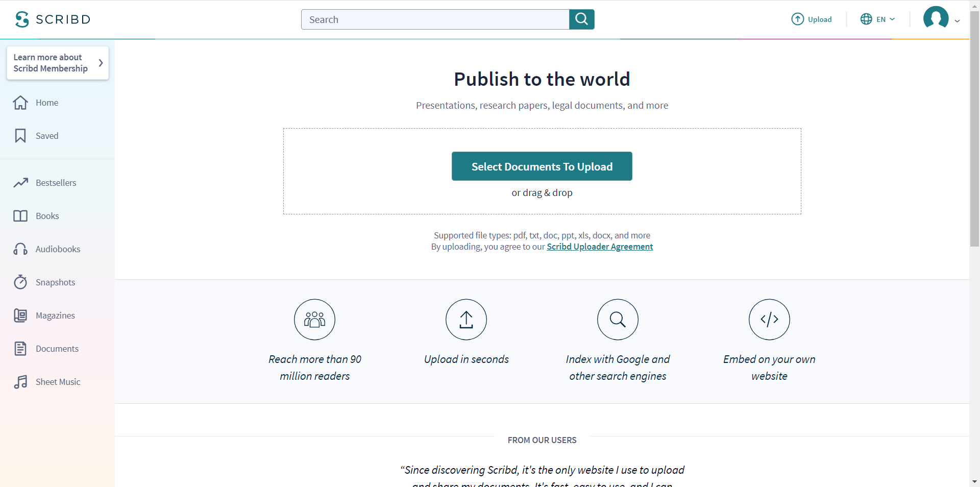Click the 'or drag & drop' text
This screenshot has width=980, height=487.
click(542, 193)
